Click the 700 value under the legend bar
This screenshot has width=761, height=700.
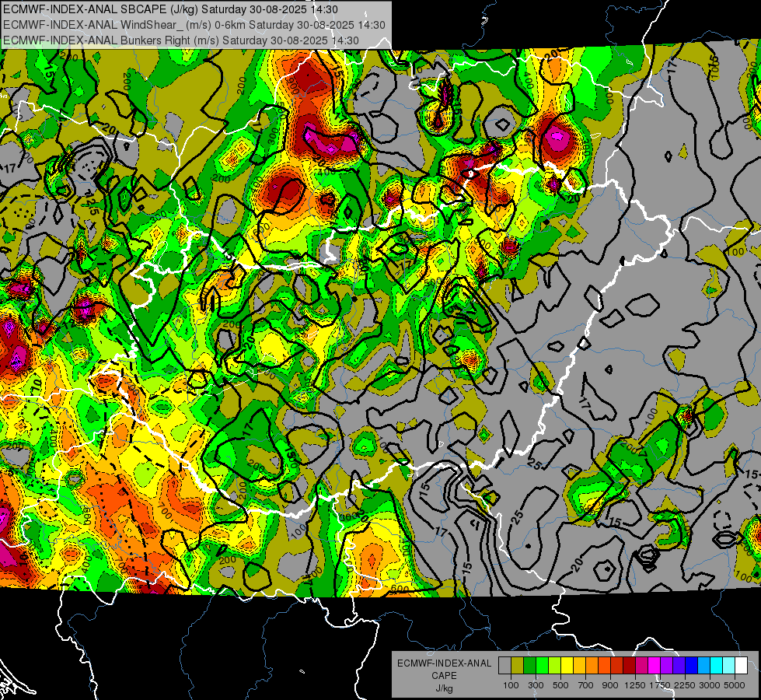click(586, 685)
